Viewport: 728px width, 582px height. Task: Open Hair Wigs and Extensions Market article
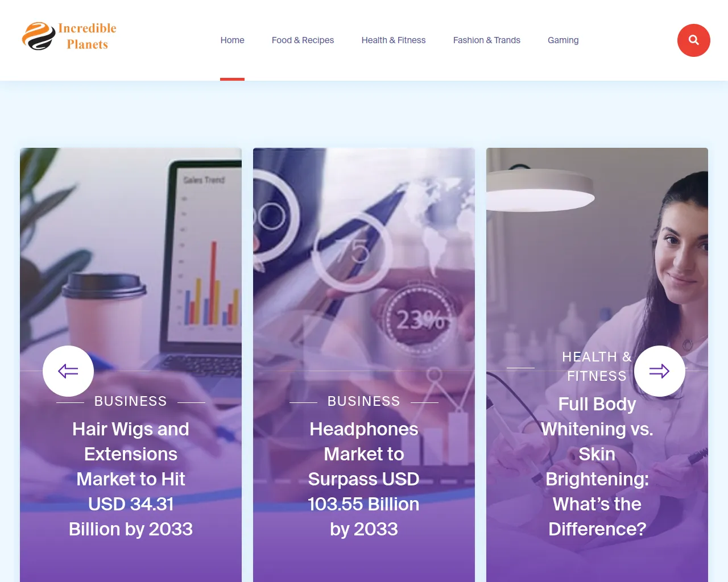(131, 479)
